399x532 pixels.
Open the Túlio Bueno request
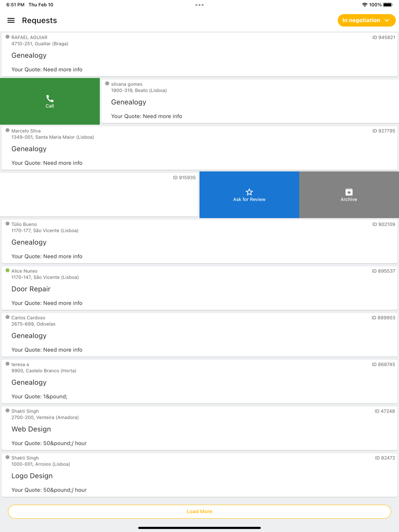(x=199, y=241)
